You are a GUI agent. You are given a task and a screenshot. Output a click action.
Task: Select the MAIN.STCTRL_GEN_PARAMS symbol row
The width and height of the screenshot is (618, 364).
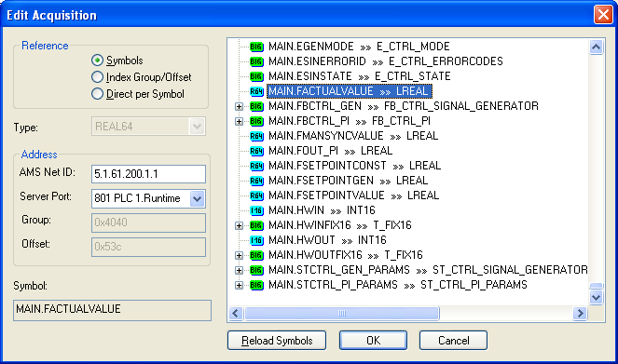(428, 270)
